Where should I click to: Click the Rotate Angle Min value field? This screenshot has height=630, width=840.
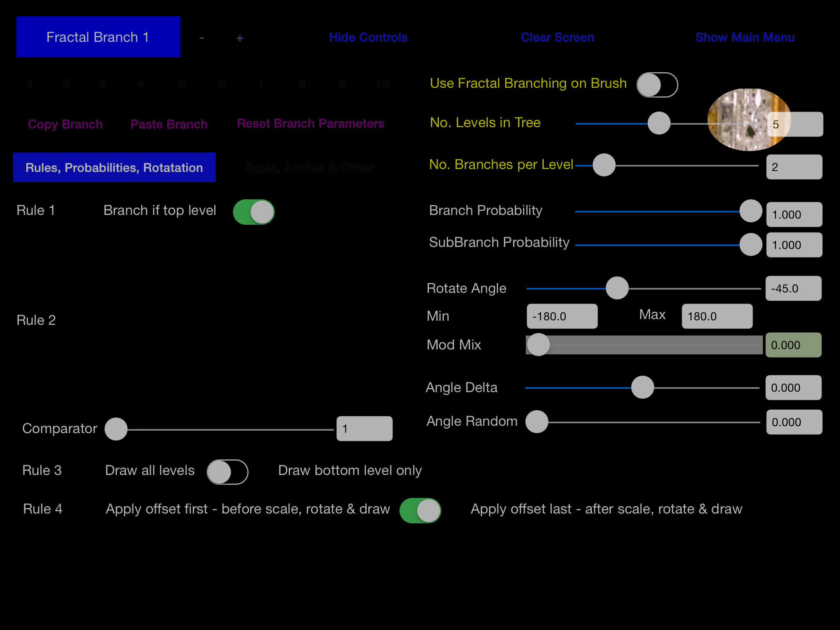point(562,316)
